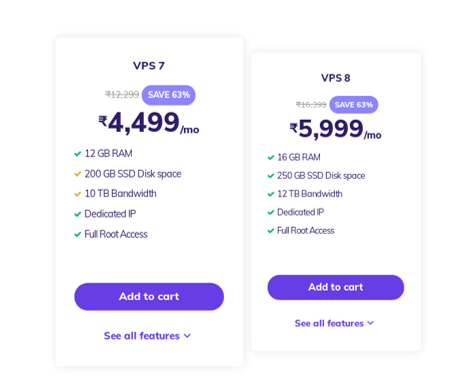Click the SAVE 63% badge on VPS 8

click(354, 105)
